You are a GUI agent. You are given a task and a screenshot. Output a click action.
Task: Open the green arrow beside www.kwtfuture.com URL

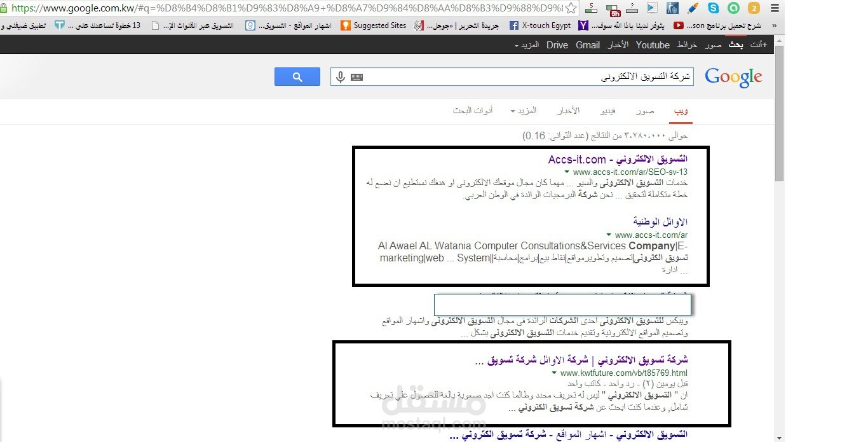tap(554, 373)
